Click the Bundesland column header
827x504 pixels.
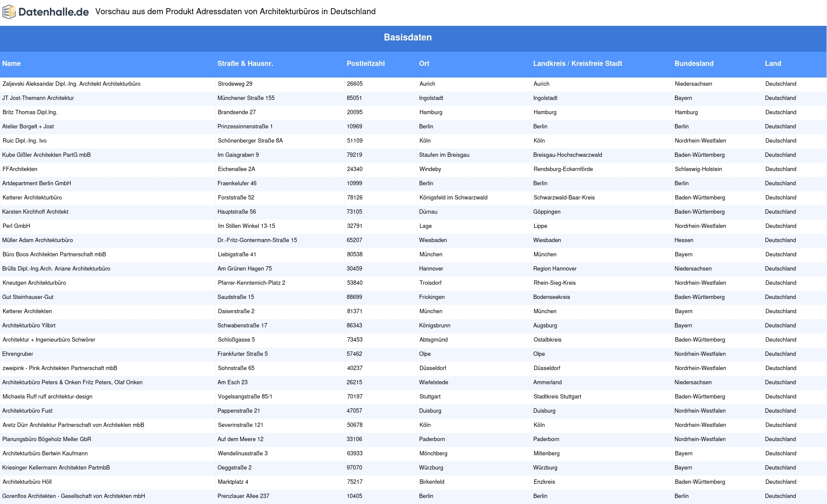[694, 63]
